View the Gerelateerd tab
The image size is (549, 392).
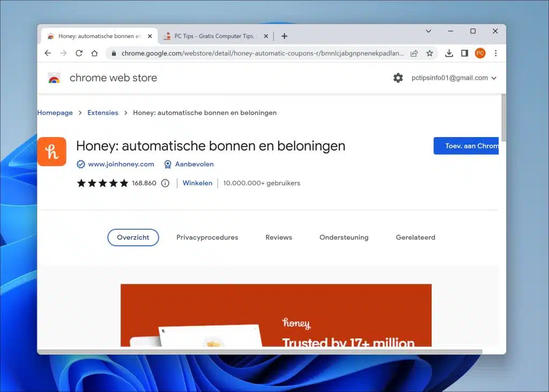(x=416, y=237)
